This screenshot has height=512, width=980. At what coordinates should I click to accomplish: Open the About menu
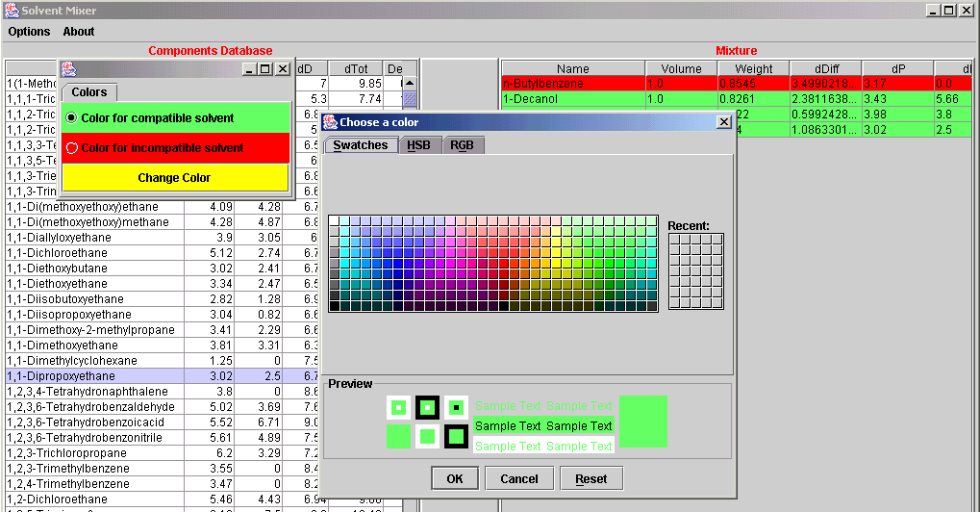(79, 32)
